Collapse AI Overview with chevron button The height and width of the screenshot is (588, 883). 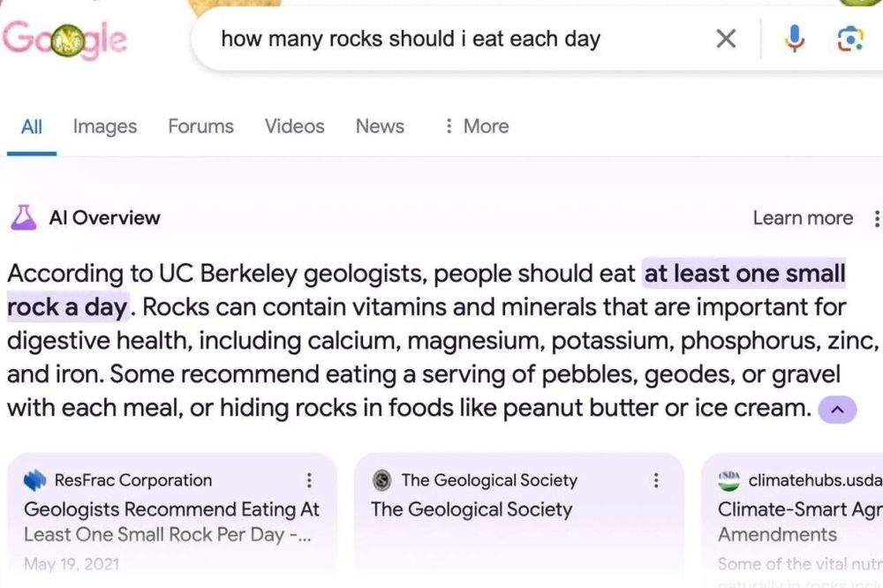pyautogui.click(x=837, y=410)
